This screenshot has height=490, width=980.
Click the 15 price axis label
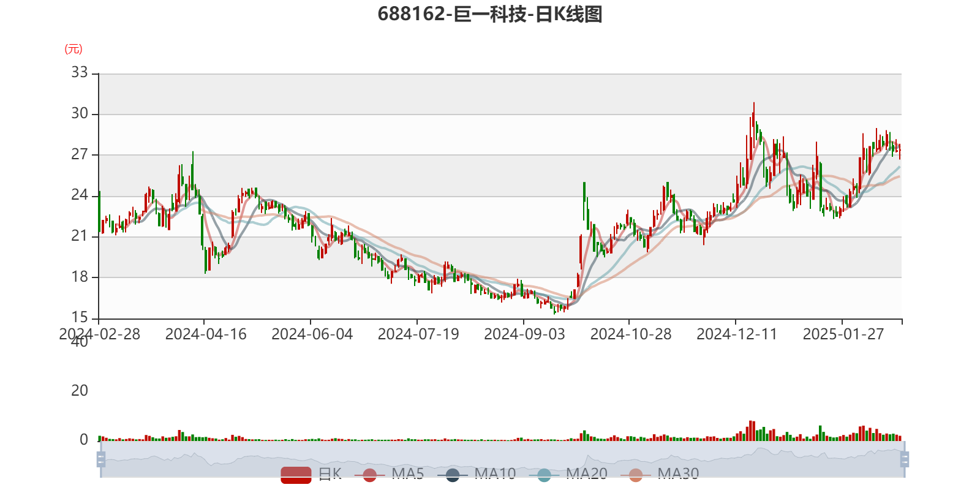pyautogui.click(x=80, y=317)
